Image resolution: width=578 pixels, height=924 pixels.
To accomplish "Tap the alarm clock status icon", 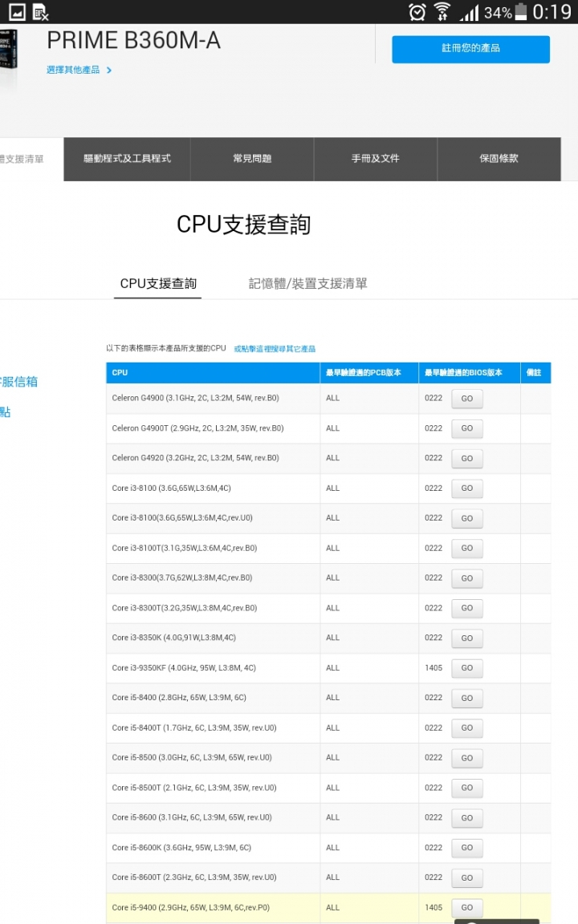I will tap(417, 12).
